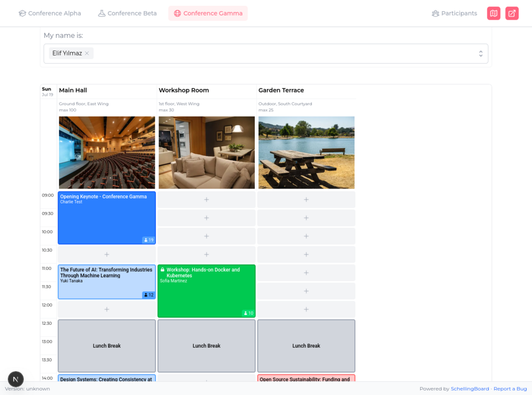Image resolution: width=532 pixels, height=395 pixels.
Task: Add session in Garden Terrace at 09:30
Action: click(x=306, y=218)
